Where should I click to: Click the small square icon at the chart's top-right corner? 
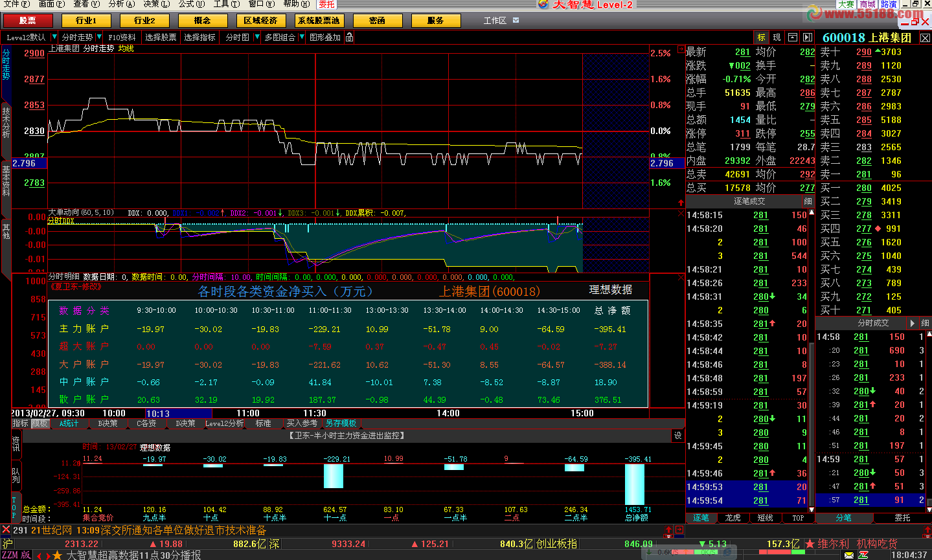coord(681,49)
